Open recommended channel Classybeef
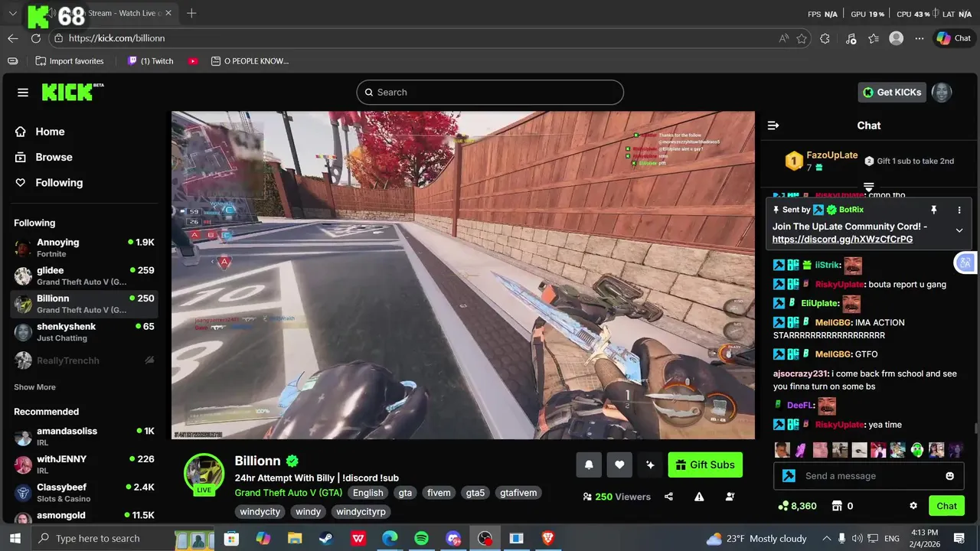980x551 pixels. (x=84, y=493)
